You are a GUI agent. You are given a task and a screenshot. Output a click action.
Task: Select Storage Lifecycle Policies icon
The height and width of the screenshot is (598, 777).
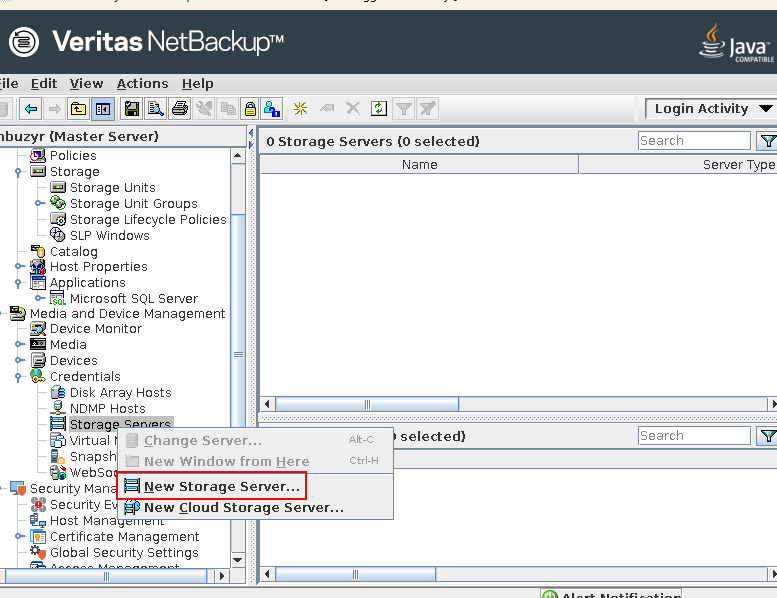58,219
